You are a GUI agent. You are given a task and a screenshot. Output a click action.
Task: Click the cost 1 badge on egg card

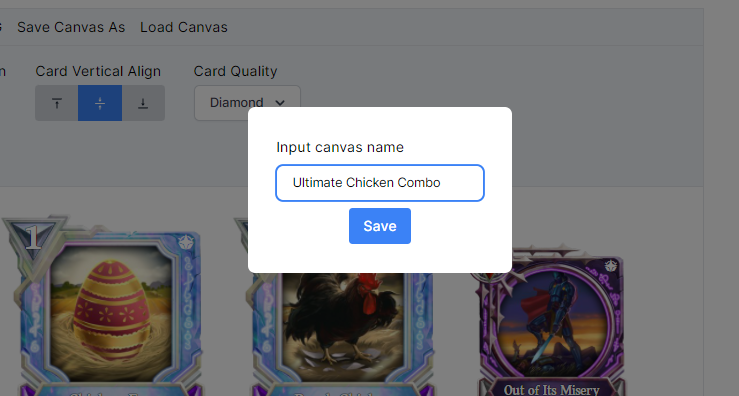33,237
